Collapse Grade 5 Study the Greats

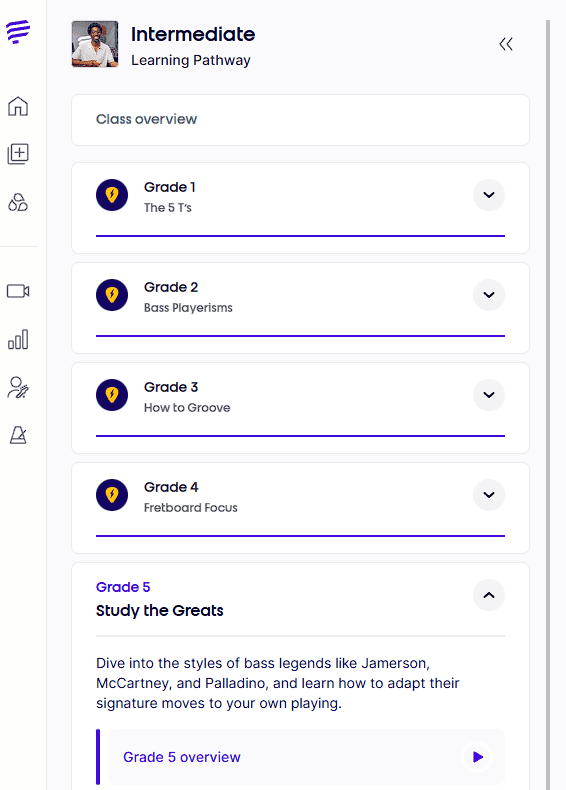click(x=489, y=595)
